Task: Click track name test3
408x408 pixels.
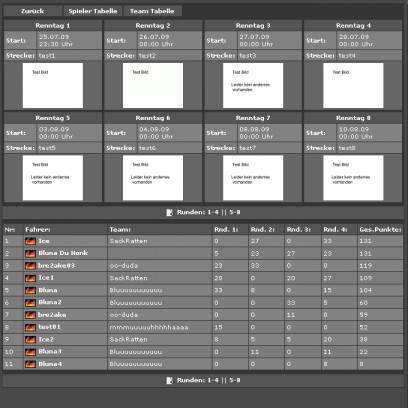Action: click(247, 56)
